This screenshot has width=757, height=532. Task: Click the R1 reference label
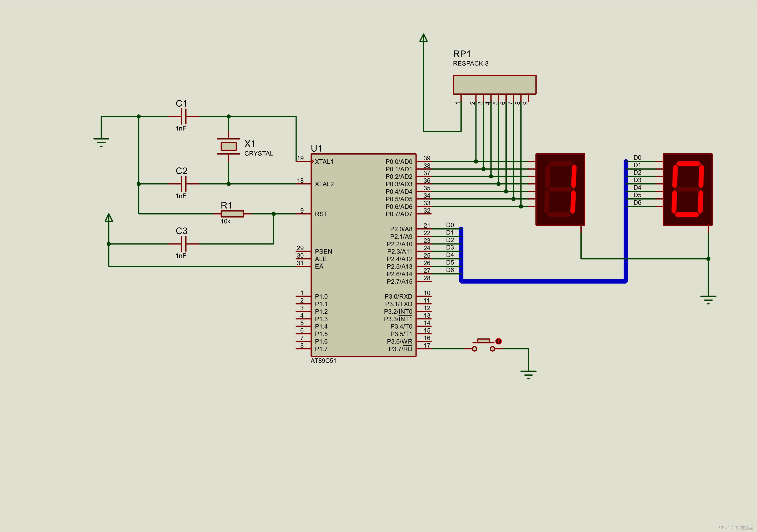[x=227, y=205]
